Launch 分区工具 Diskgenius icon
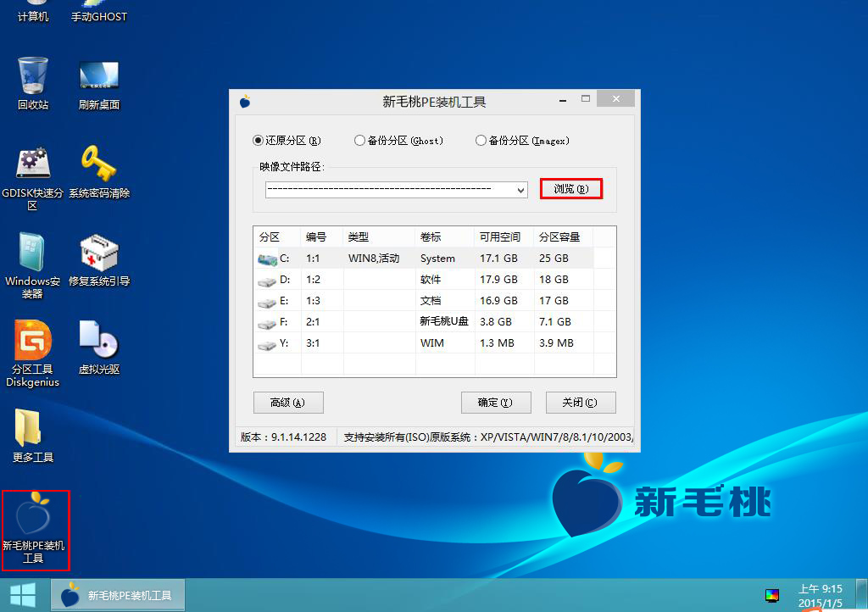Image resolution: width=868 pixels, height=612 pixels. click(x=33, y=353)
